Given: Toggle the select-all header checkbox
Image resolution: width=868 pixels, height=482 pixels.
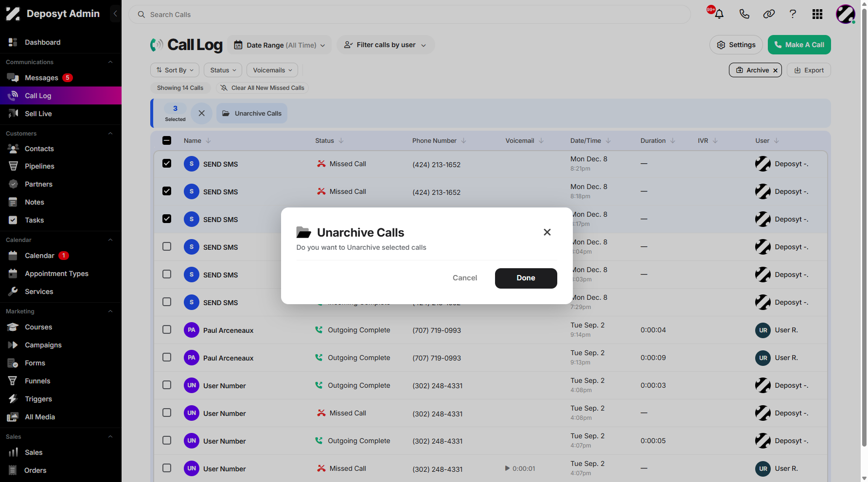Looking at the screenshot, I should (167, 140).
